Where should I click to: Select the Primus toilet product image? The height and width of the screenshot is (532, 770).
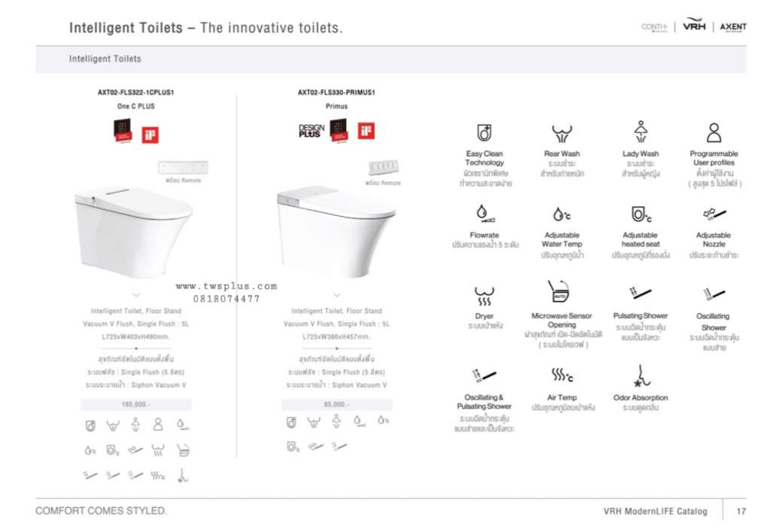coord(336,231)
